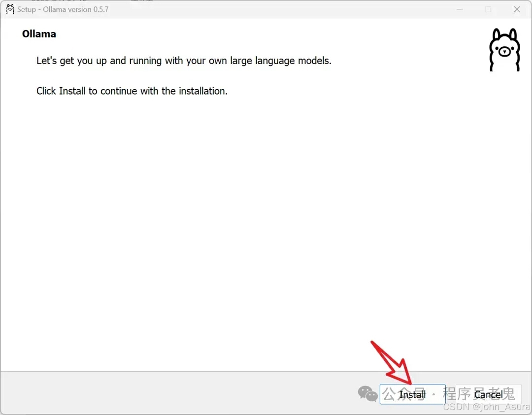
Task: Cancel the Ollama setup
Action: (x=488, y=394)
